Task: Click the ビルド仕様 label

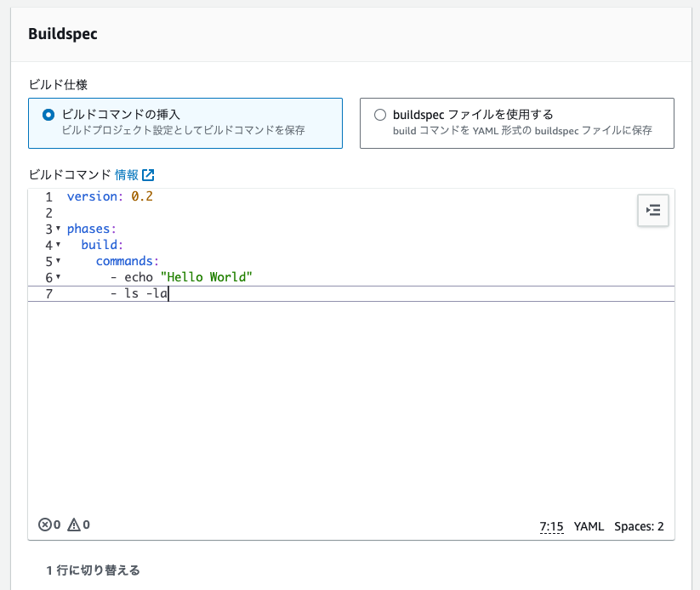Action: (58, 85)
